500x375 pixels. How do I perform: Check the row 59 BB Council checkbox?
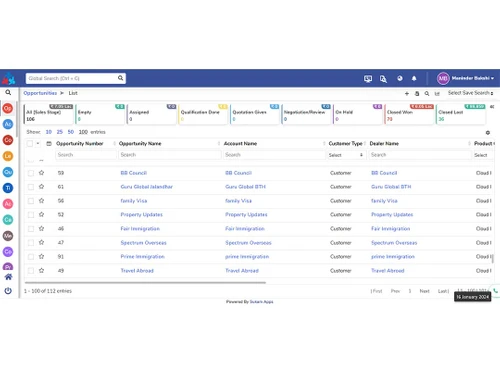point(31,173)
